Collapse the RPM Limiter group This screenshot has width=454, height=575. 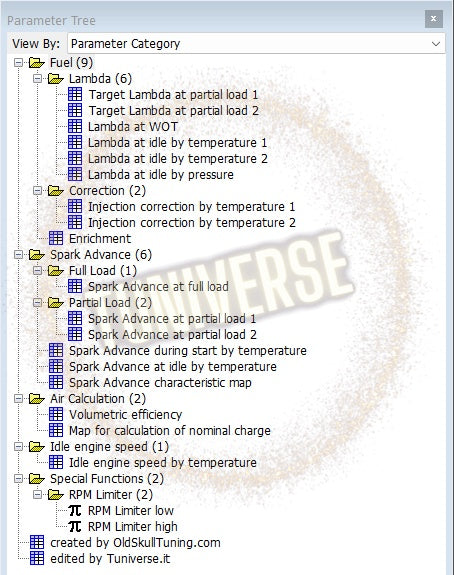pos(37,495)
